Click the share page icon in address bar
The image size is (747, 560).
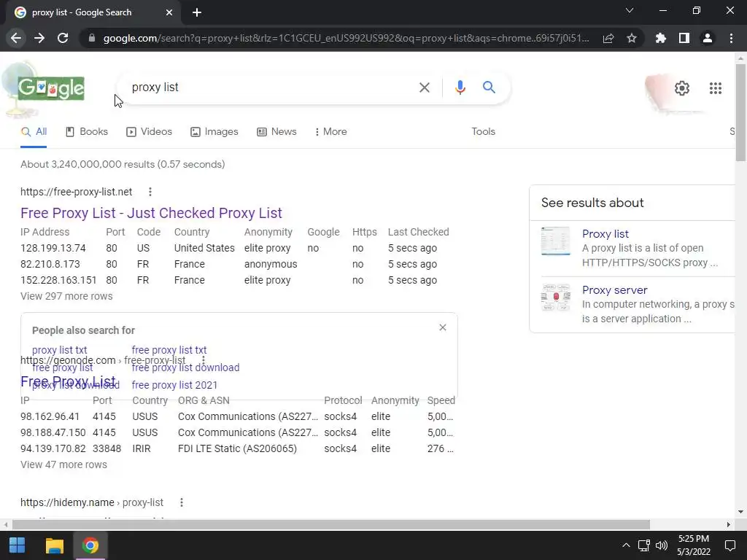point(608,38)
